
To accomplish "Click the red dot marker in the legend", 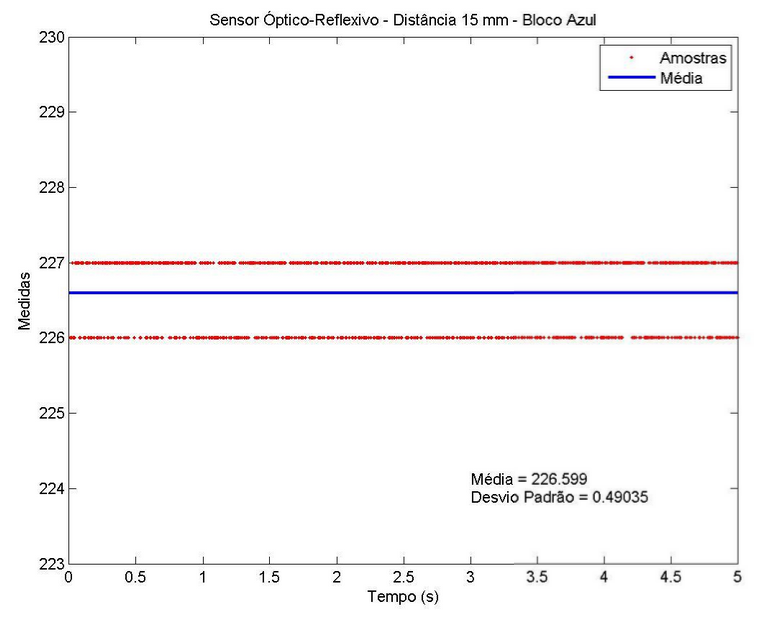I will click(631, 58).
